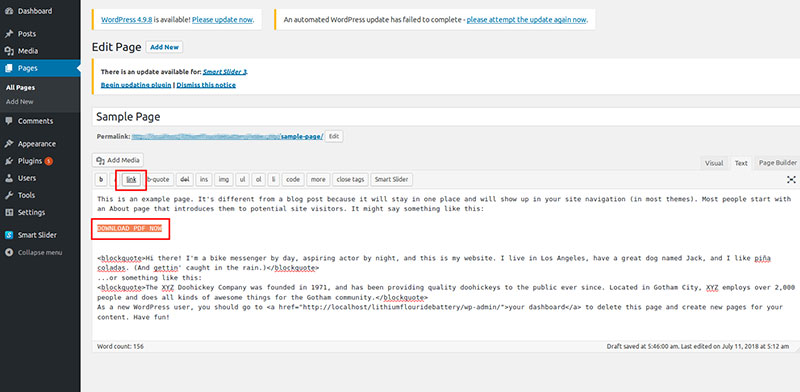Click the permalink Edit button

(x=334, y=137)
